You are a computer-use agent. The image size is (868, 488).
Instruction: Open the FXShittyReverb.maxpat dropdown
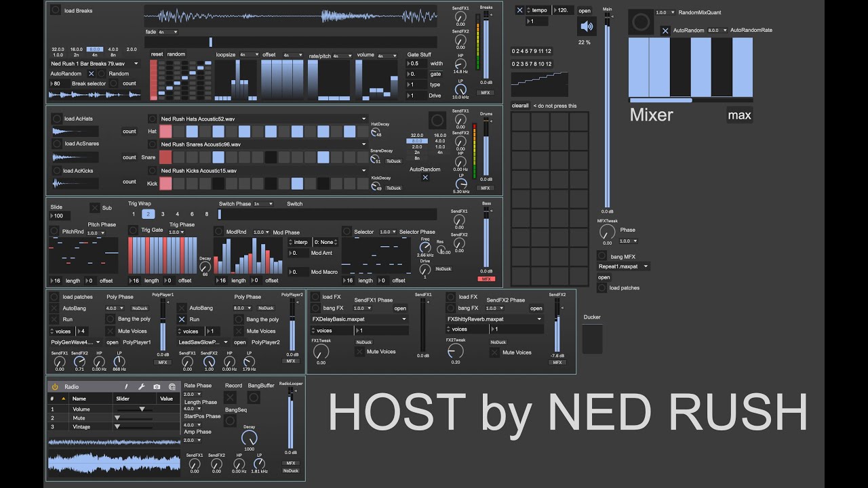point(494,319)
